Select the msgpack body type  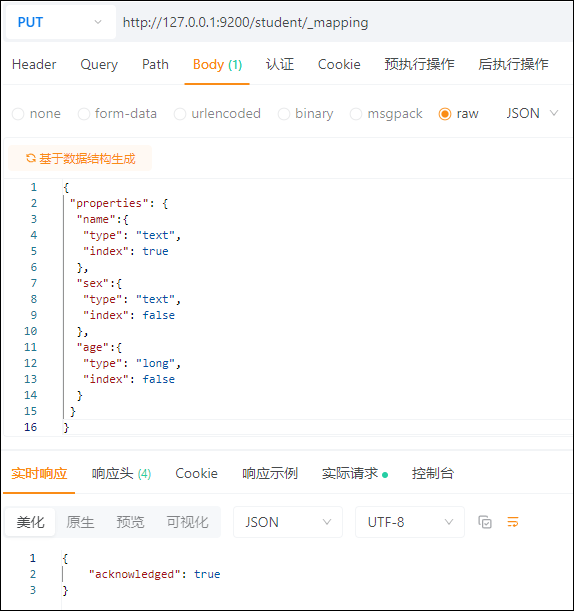tap(386, 114)
